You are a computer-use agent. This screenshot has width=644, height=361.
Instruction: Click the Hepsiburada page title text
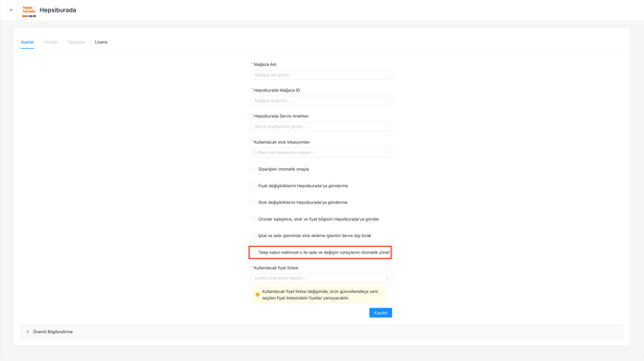[x=58, y=11]
